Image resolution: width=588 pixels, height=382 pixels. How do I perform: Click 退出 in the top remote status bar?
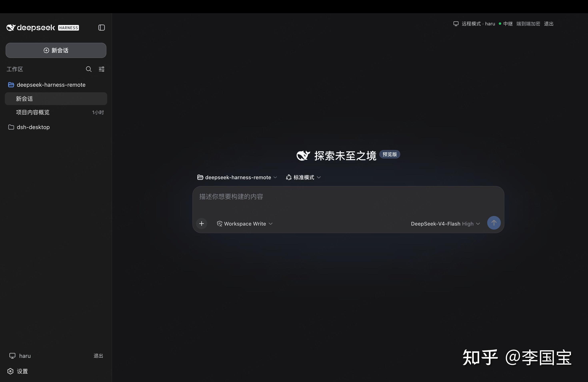click(549, 24)
